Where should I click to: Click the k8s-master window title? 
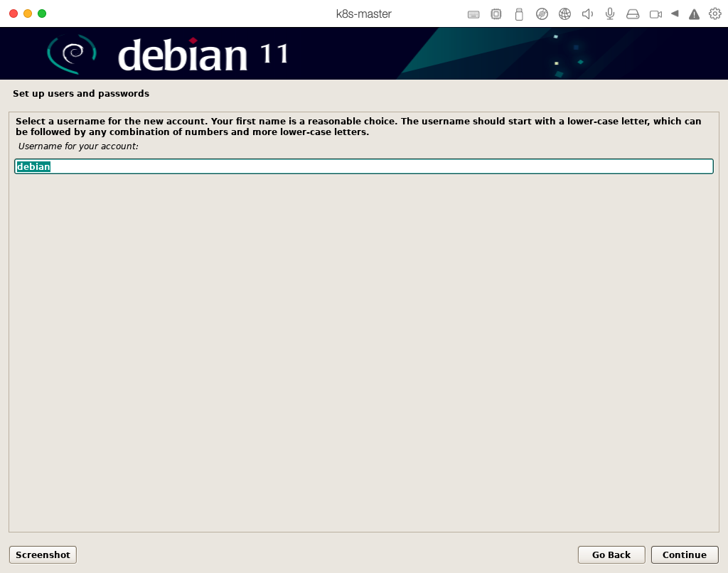[x=363, y=14]
